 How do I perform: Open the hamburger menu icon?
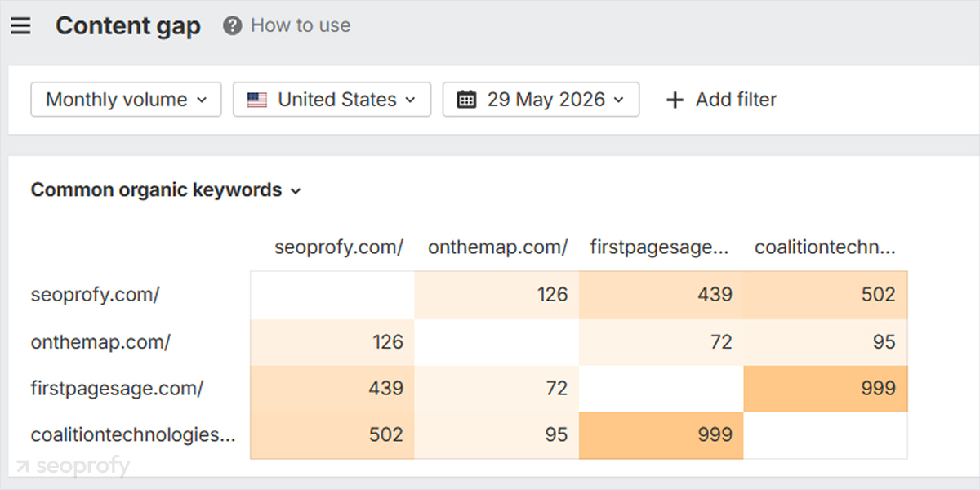tap(20, 26)
